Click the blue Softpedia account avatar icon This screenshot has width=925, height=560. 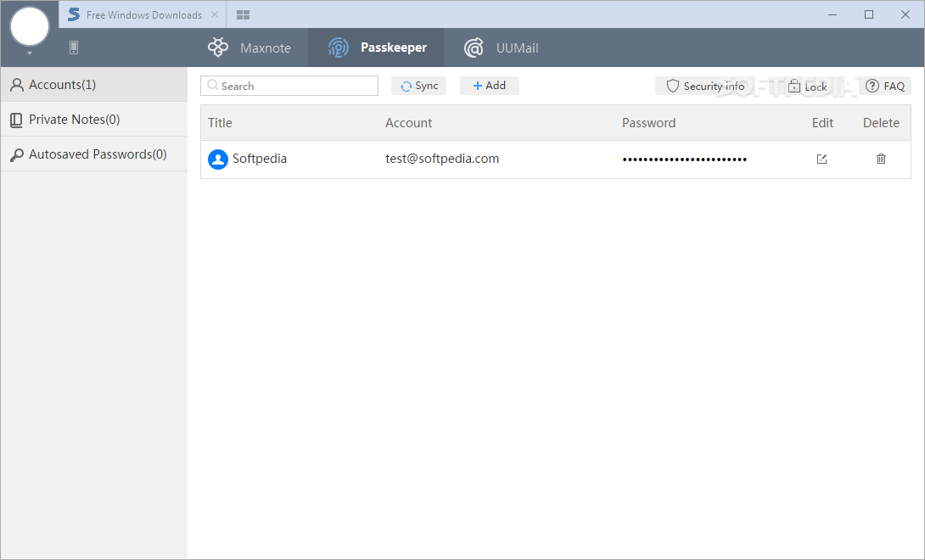pyautogui.click(x=218, y=160)
